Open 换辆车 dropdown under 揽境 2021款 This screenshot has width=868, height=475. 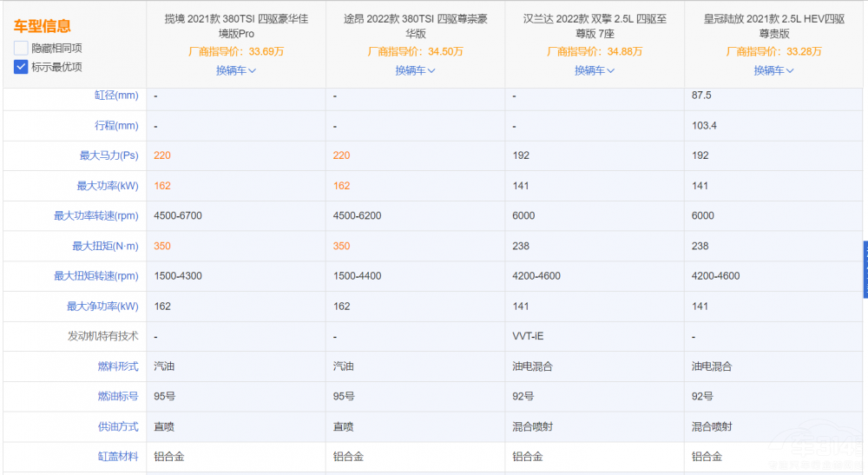pos(236,70)
